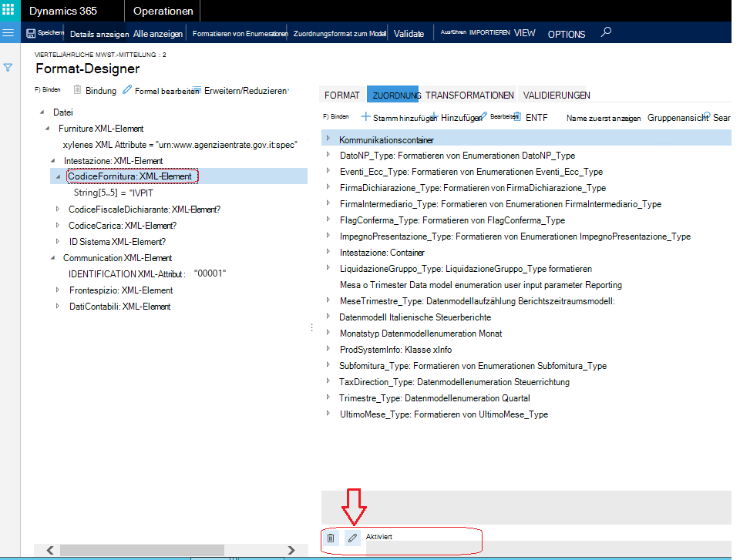Click the plus icon for Stamm hinzufügen
Image resolution: width=740 pixels, height=560 pixels.
click(x=365, y=116)
